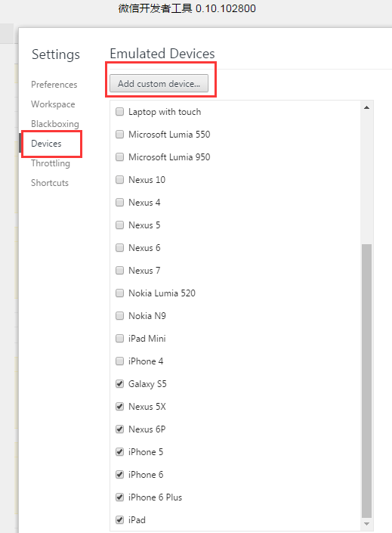The image size is (392, 533).
Task: Click the Add custom device button
Action: click(x=159, y=83)
